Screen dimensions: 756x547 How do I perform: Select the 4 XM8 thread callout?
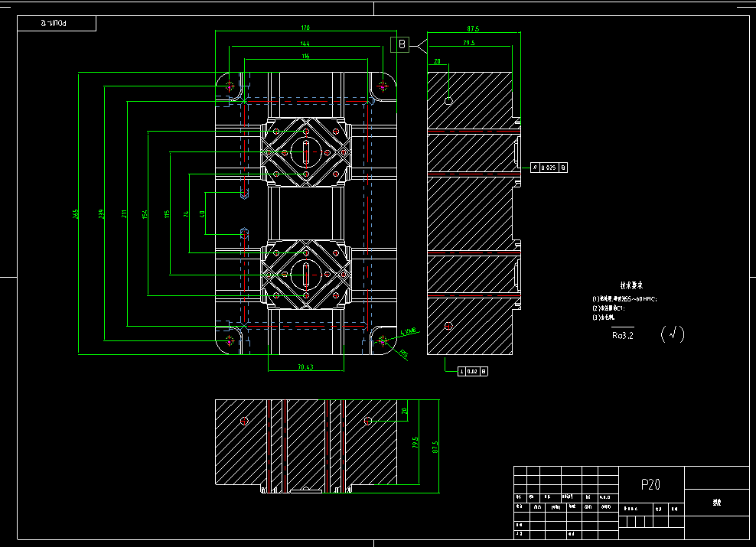[x=409, y=332]
